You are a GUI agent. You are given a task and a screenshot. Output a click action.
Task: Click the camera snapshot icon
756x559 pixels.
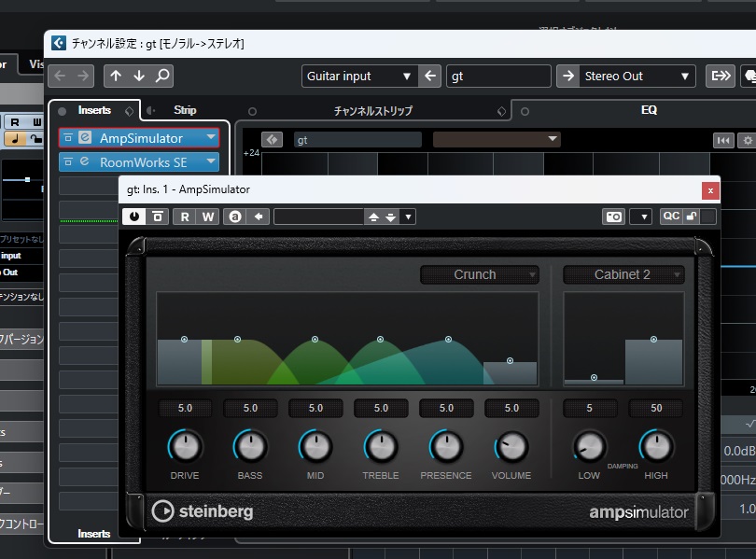click(x=613, y=217)
